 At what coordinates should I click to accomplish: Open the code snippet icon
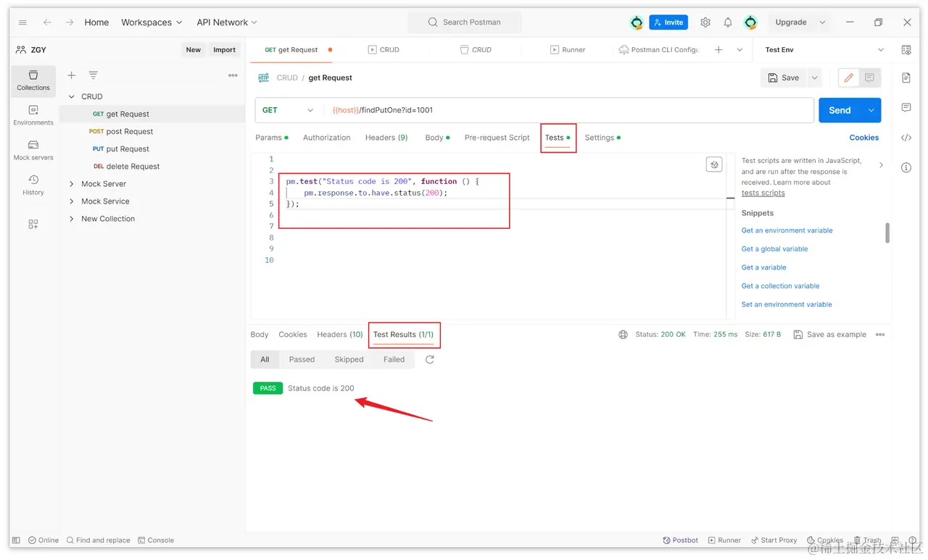906,138
